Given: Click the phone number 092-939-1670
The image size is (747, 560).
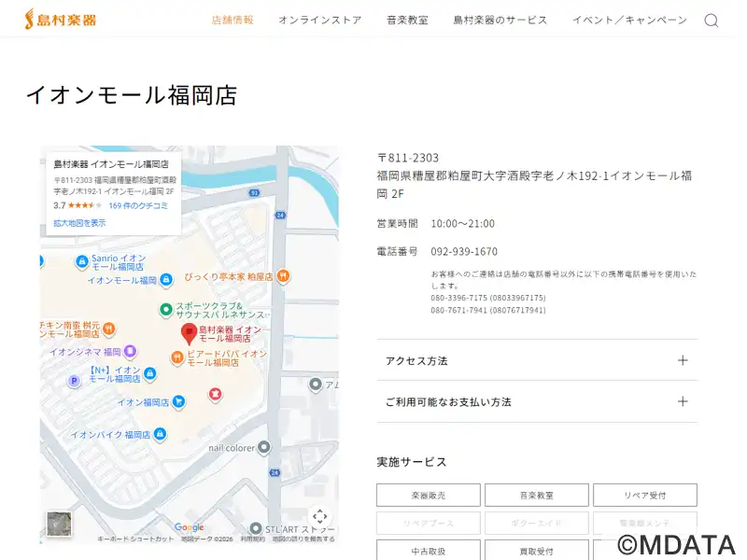Looking at the screenshot, I should click(x=464, y=251).
